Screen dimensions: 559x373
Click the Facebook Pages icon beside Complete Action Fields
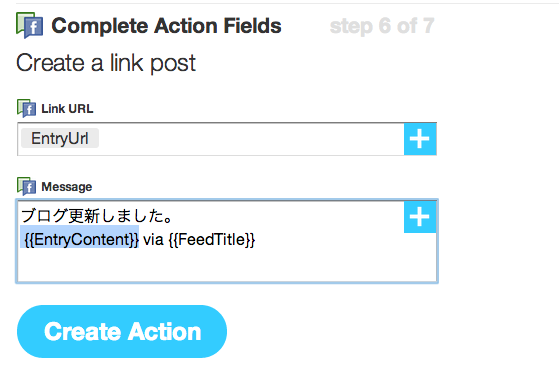pos(30,26)
